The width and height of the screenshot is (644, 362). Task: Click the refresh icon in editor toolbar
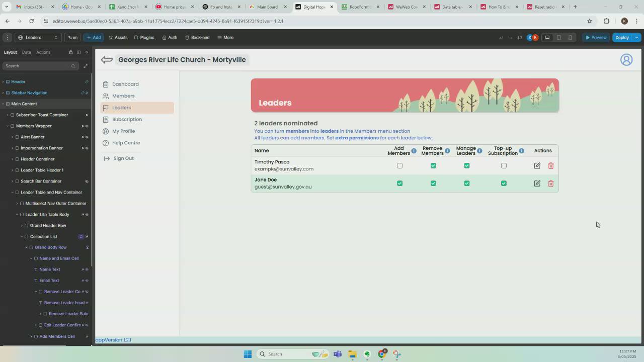520,38
